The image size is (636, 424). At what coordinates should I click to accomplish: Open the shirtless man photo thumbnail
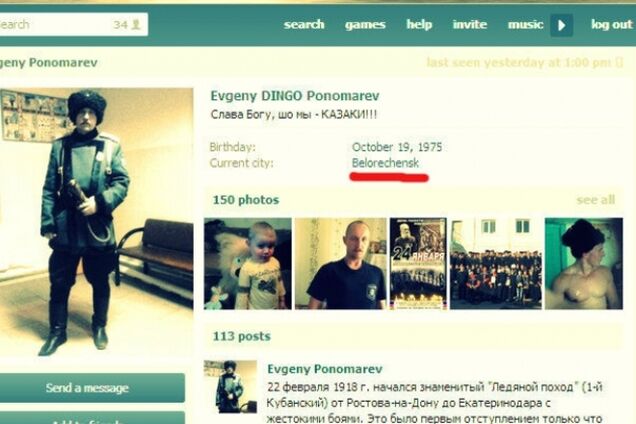tap(584, 263)
